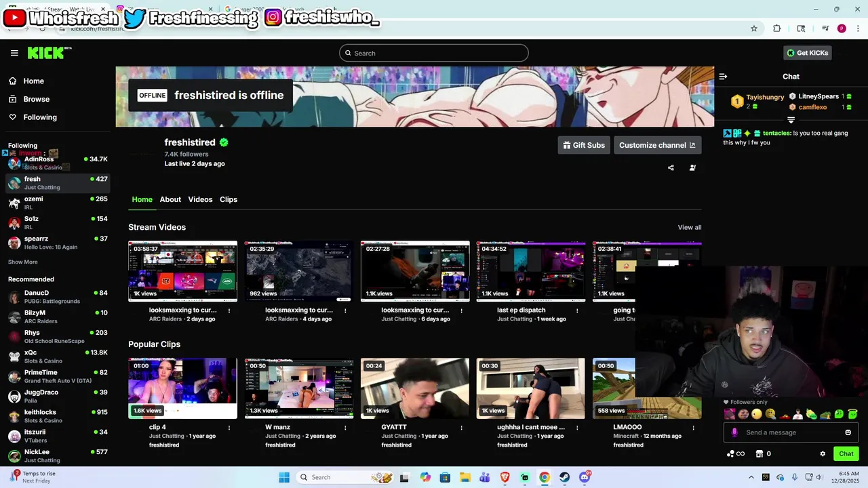This screenshot has height=488, width=868.
Task: Click View all for Stream Videos
Action: pos(690,227)
